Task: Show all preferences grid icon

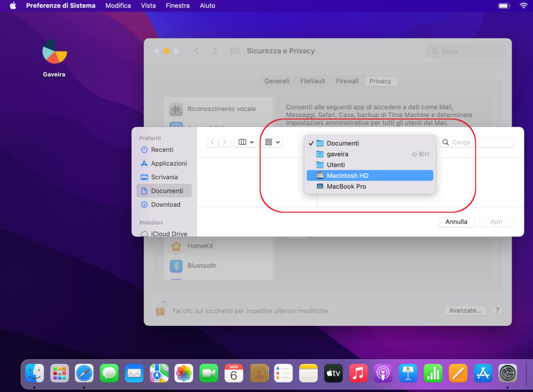Action: (x=235, y=51)
